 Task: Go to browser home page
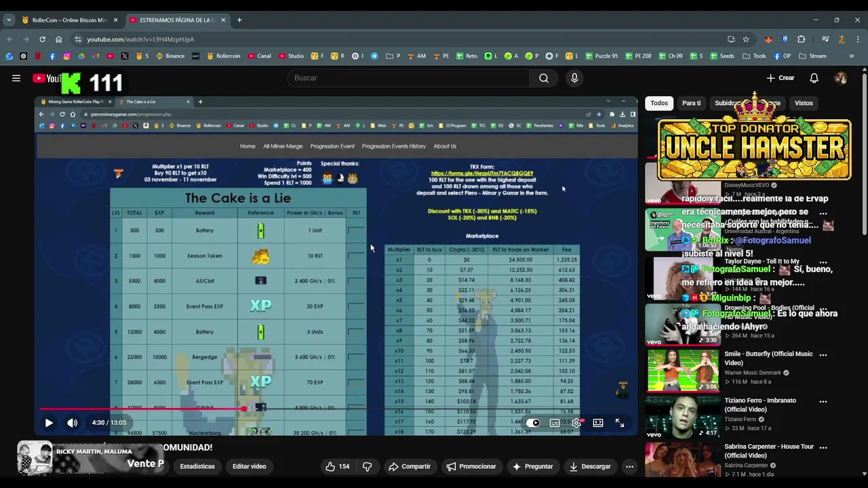point(58,39)
